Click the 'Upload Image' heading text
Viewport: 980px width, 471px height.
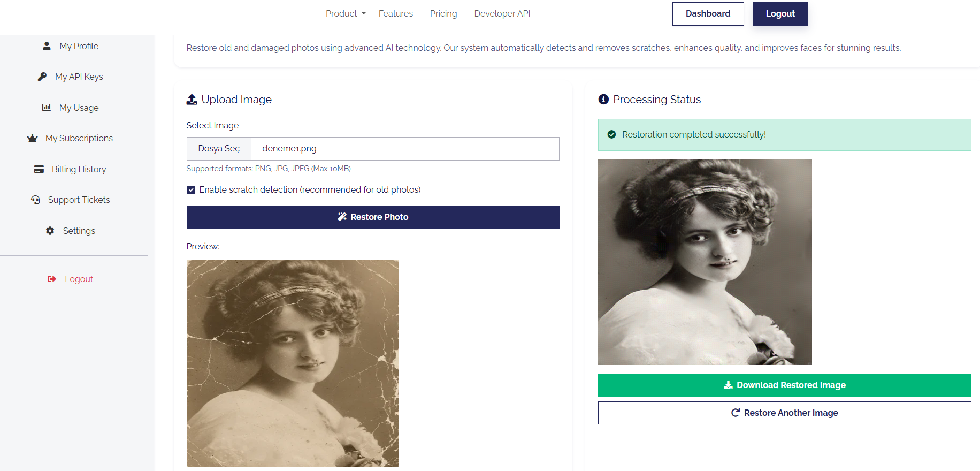tap(236, 100)
